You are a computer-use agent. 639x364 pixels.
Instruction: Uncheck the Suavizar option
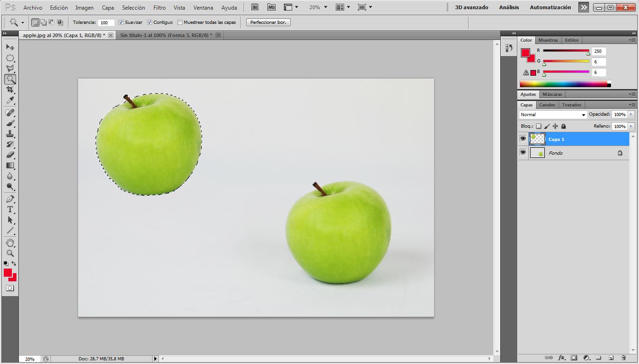pyautogui.click(x=120, y=22)
